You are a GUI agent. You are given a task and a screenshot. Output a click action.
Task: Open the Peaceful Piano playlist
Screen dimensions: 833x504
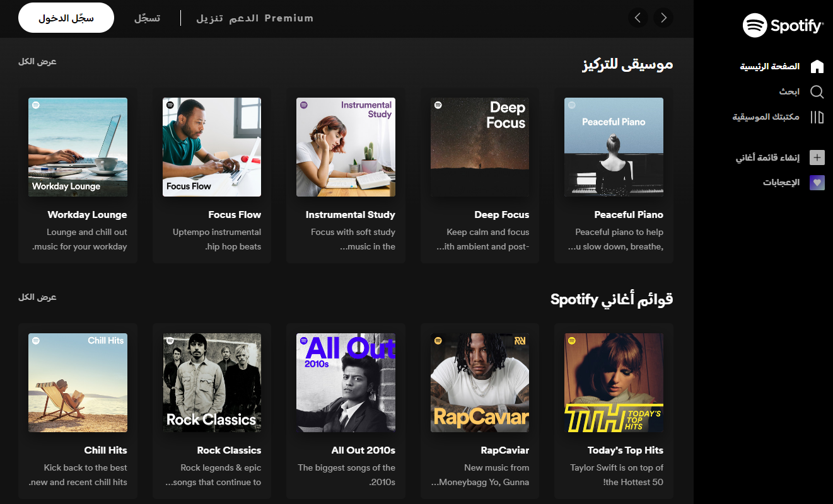tap(614, 147)
